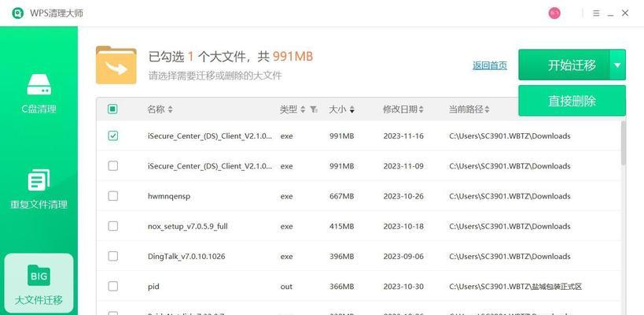The width and height of the screenshot is (644, 315).
Task: Click the 当前路径 column header text
Action: pyautogui.click(x=466, y=109)
